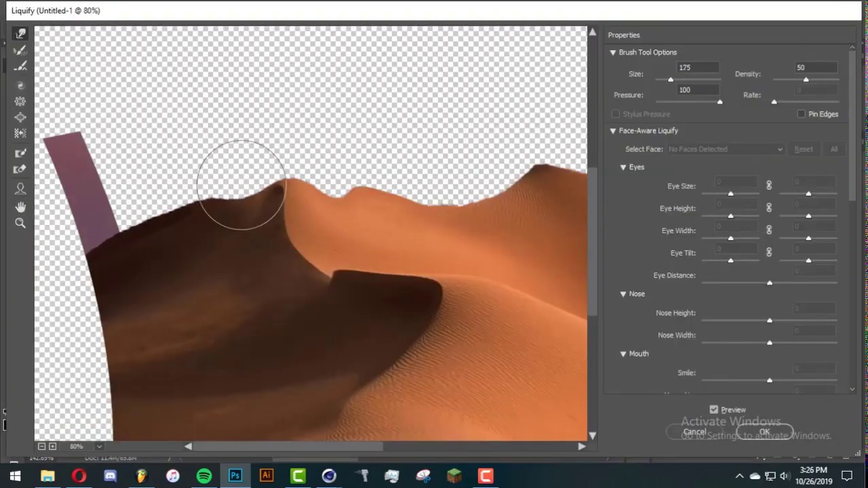The width and height of the screenshot is (868, 488).
Task: Click the Cancel button
Action: pyautogui.click(x=694, y=432)
